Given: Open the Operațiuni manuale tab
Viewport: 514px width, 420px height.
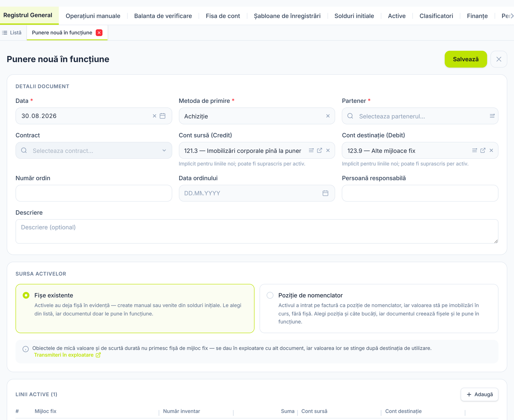Looking at the screenshot, I should pos(93,16).
